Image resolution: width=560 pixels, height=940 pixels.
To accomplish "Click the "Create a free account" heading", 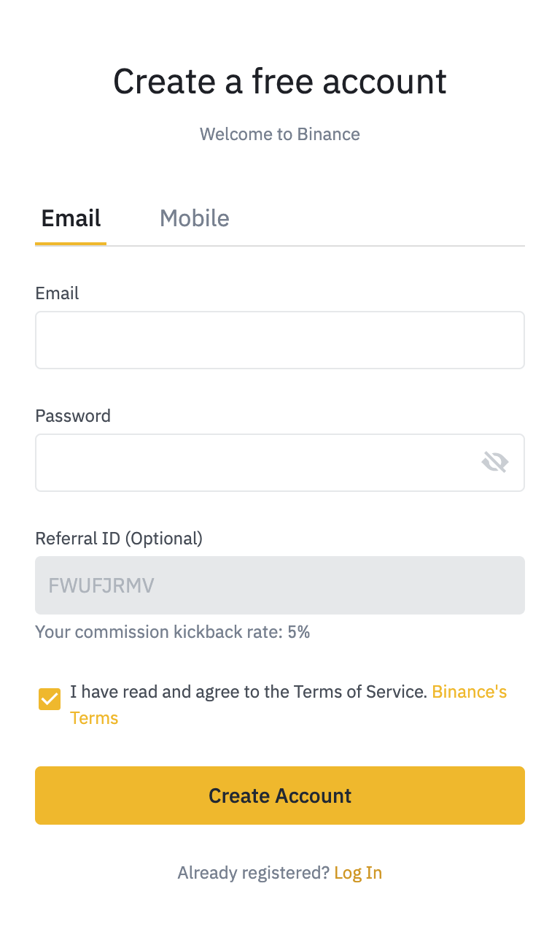I will click(280, 81).
